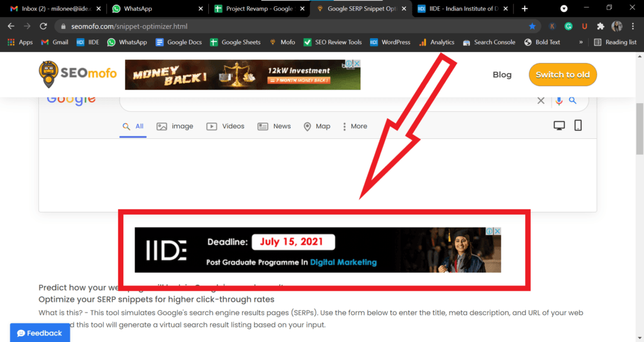Bookmark this page with star icon
The width and height of the screenshot is (644, 342).
pyautogui.click(x=532, y=26)
